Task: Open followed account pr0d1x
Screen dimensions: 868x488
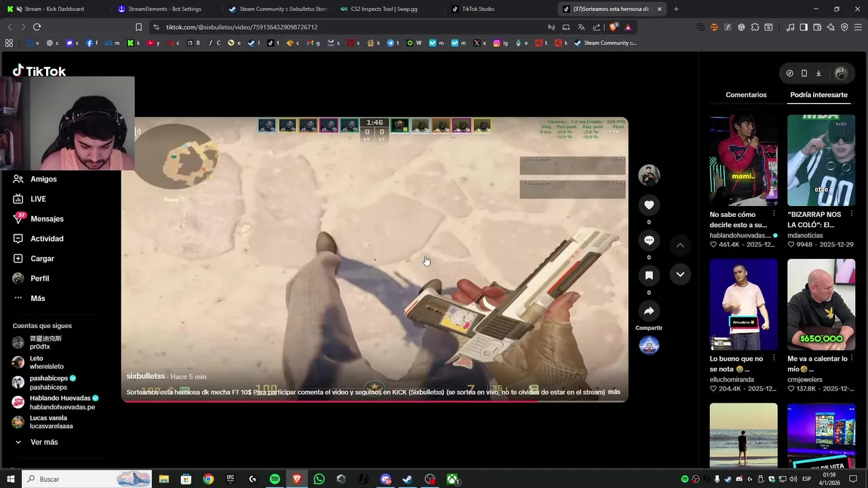Action: 47,342
